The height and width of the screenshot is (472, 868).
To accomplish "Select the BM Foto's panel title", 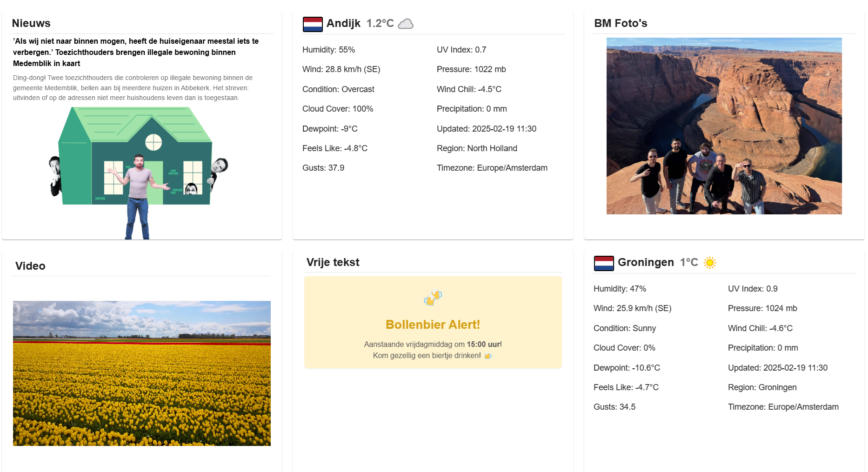I will (x=621, y=23).
